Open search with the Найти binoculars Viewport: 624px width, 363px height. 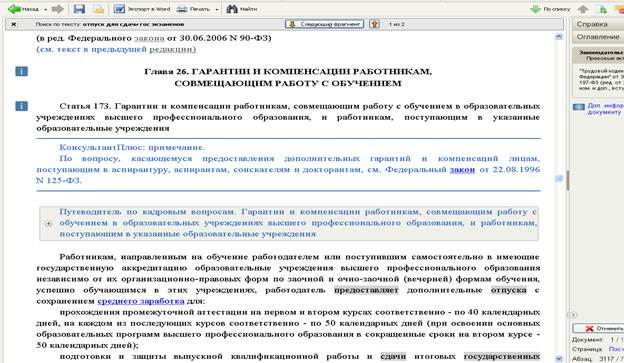[242, 9]
